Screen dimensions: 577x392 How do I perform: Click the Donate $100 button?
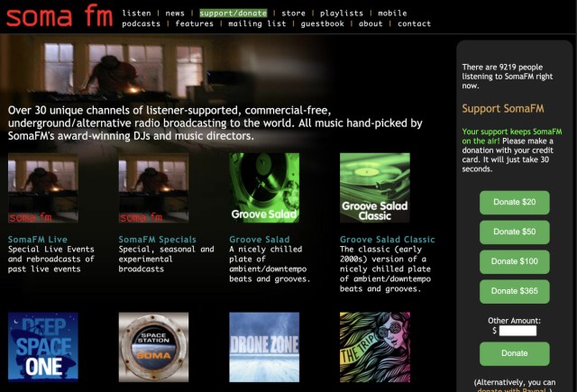click(x=515, y=261)
